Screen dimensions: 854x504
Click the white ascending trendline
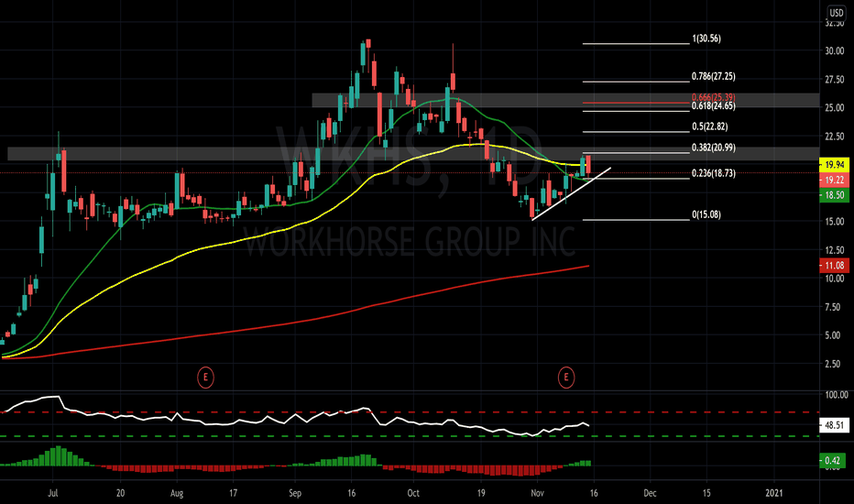click(x=571, y=194)
